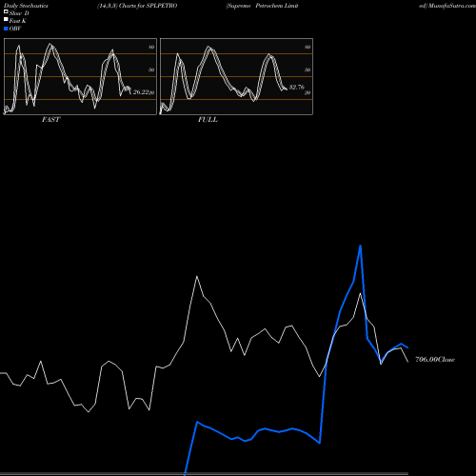Screen dimensions: 476x476
Task: Click the blue OBV line peak
Action: tap(360, 246)
